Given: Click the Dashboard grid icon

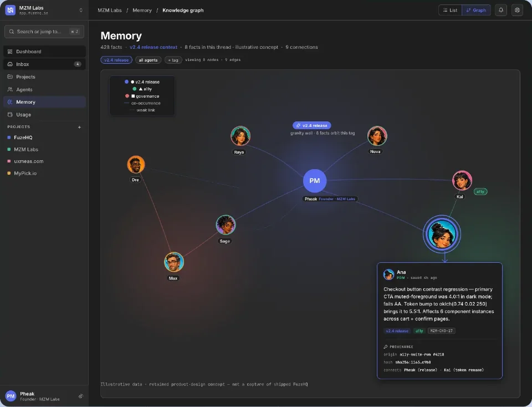Looking at the screenshot, I should [x=10, y=52].
